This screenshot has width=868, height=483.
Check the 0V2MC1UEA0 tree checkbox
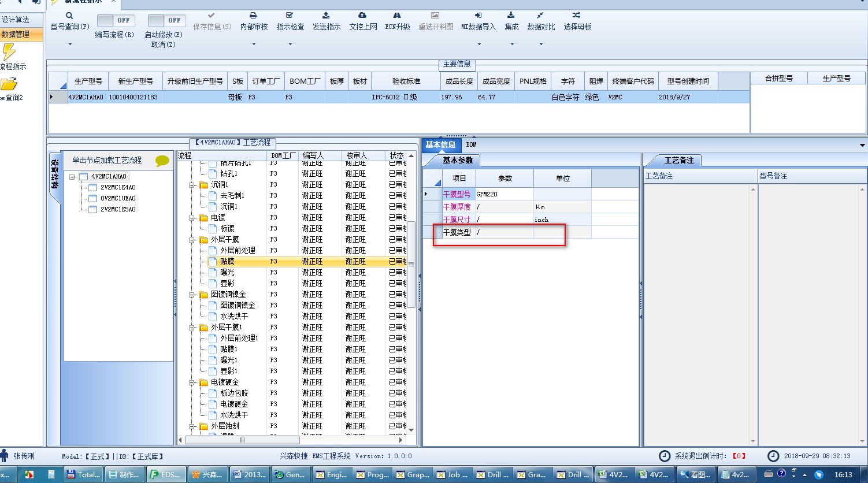point(92,199)
